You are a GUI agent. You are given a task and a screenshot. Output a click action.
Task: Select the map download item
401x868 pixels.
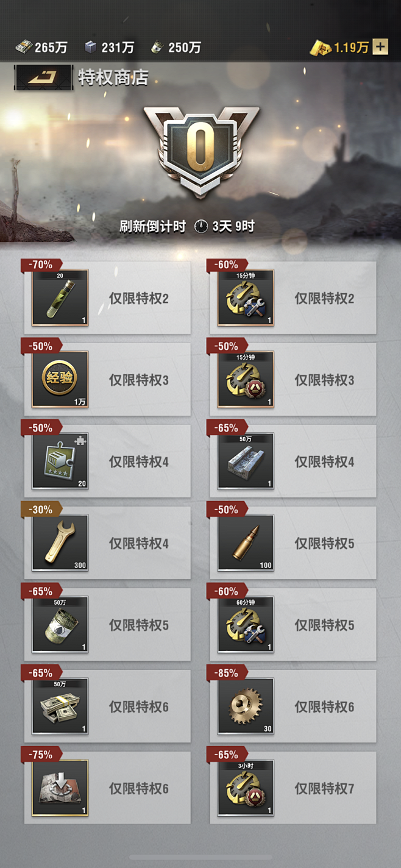[60, 788]
